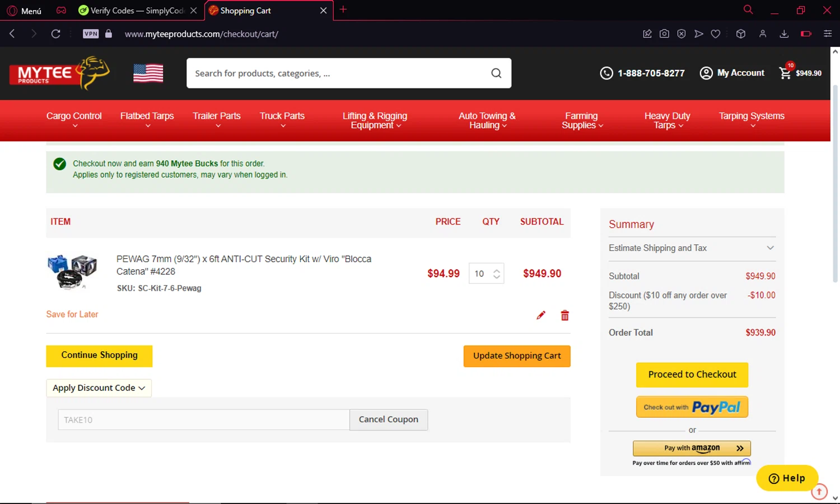Screen dimensions: 840x504
Task: View site security lock info
Action: click(109, 34)
